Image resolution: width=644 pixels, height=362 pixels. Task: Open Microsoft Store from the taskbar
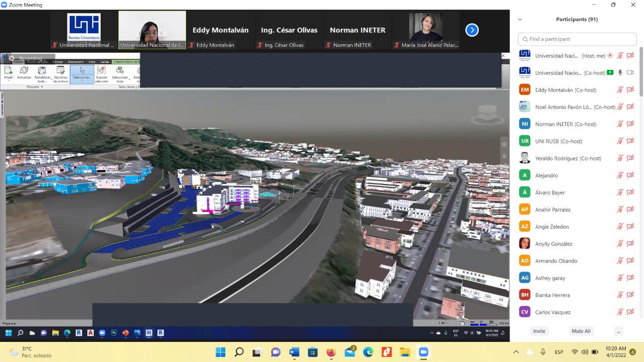click(312, 352)
